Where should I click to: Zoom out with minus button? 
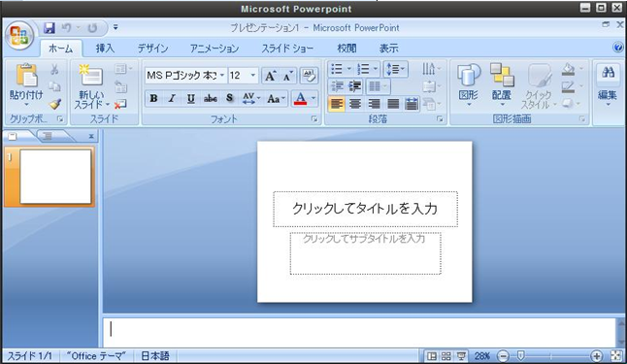503,356
